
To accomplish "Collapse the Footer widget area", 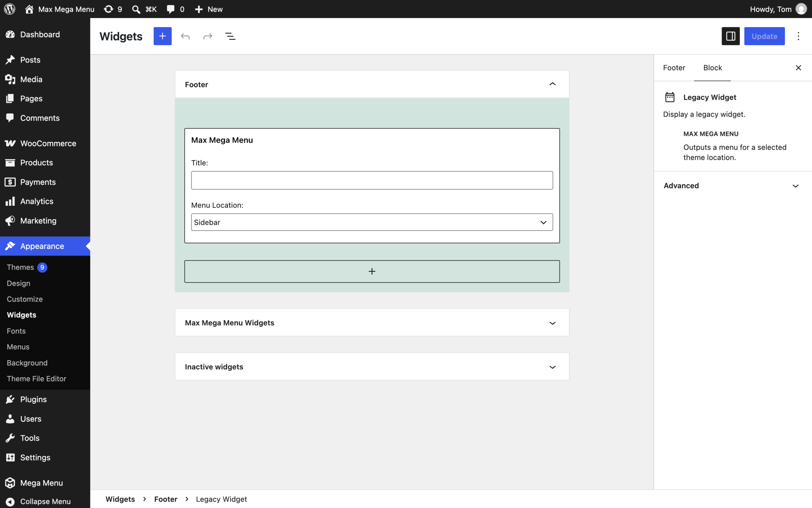I will [x=552, y=84].
